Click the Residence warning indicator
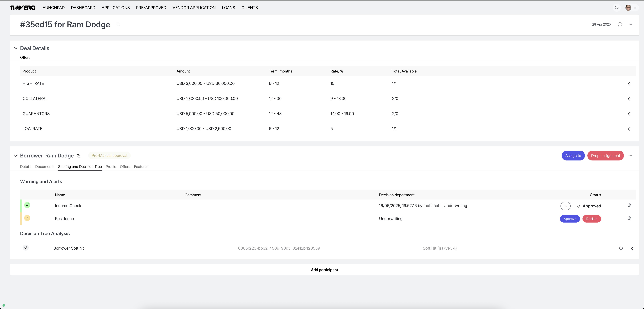644x309 pixels. click(27, 218)
